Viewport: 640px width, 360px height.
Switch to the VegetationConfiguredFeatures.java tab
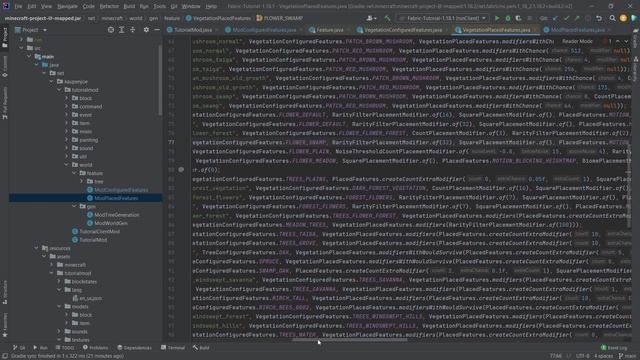click(403, 30)
